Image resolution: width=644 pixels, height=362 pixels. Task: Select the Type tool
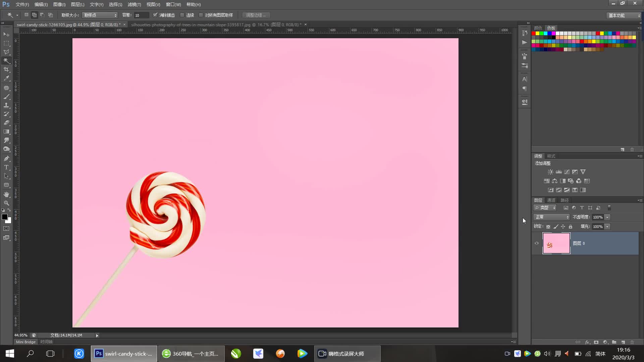pos(6,167)
